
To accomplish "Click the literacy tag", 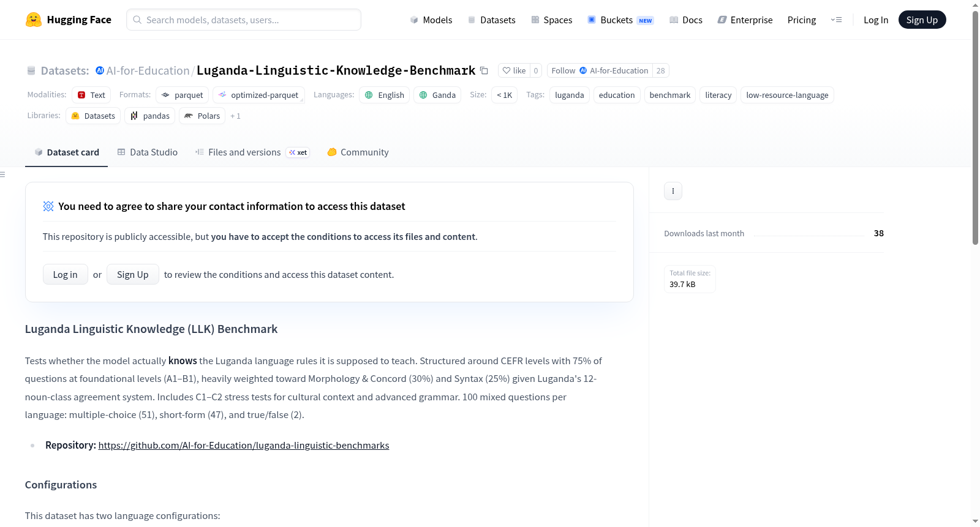I will [718, 95].
